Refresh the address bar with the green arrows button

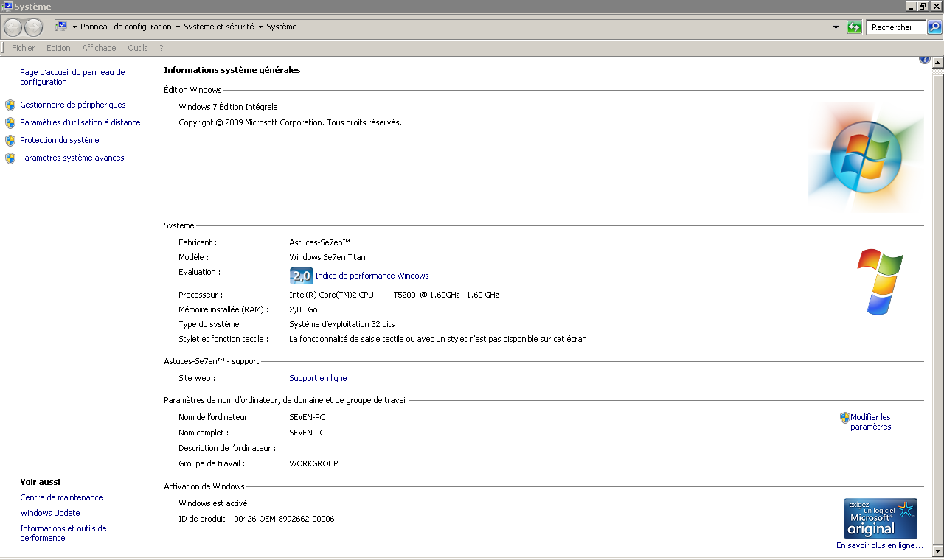(854, 27)
